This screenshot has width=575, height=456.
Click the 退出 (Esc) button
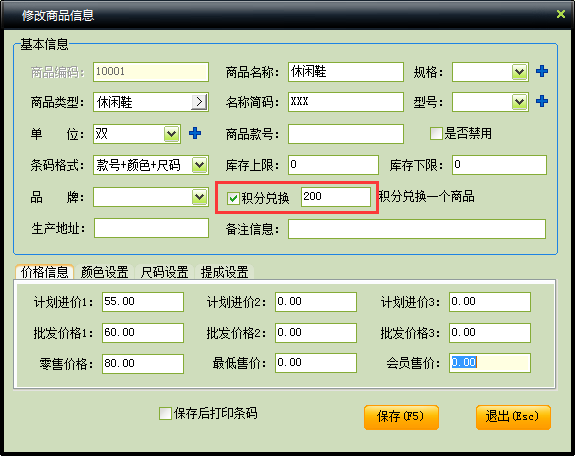pyautogui.click(x=513, y=417)
